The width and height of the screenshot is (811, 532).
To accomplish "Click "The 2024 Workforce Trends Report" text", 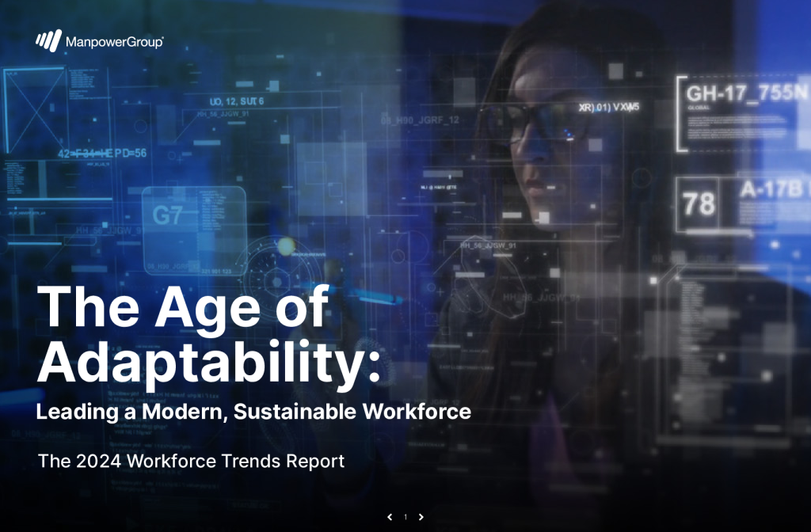I will point(191,461).
